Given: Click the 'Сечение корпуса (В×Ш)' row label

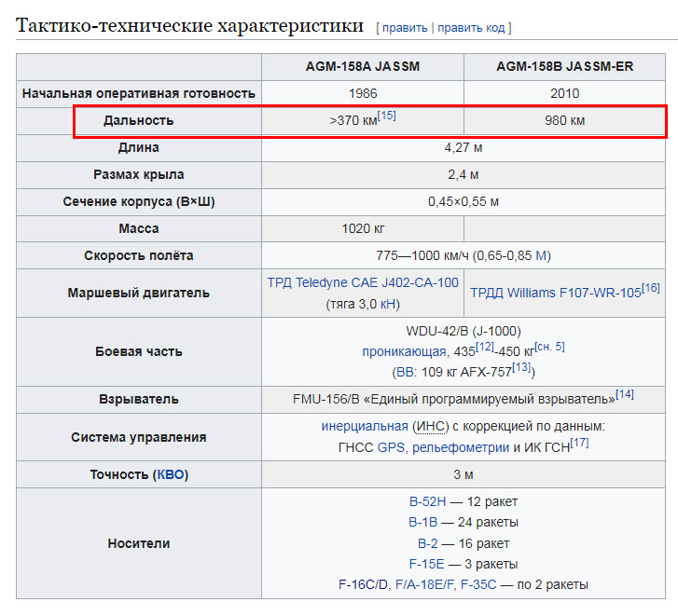Looking at the screenshot, I should point(139,201).
